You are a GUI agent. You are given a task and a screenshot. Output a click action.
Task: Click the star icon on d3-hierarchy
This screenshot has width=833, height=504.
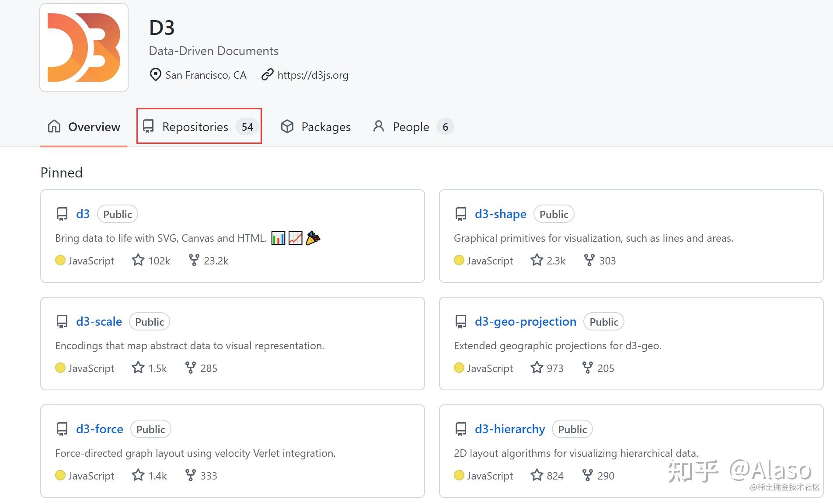[537, 475]
